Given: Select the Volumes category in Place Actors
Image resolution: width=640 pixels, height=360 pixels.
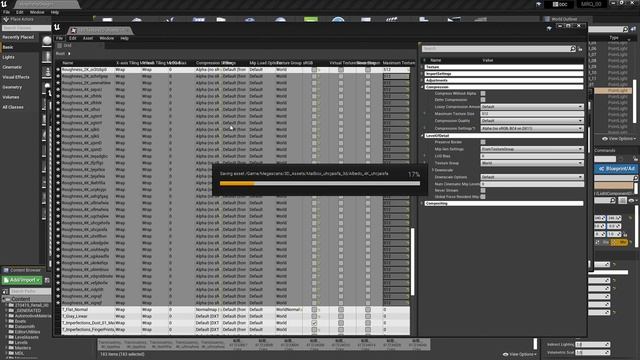Looking at the screenshot, I should 11,97.
